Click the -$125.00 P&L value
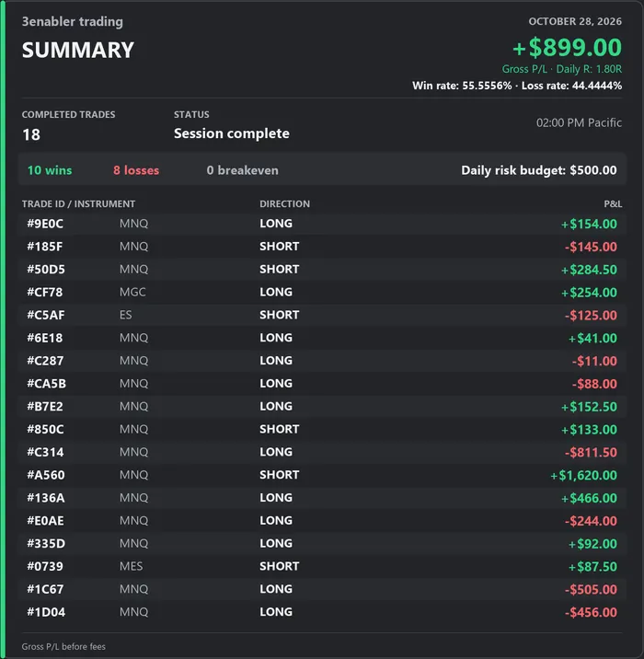This screenshot has height=659, width=644. [x=591, y=316]
